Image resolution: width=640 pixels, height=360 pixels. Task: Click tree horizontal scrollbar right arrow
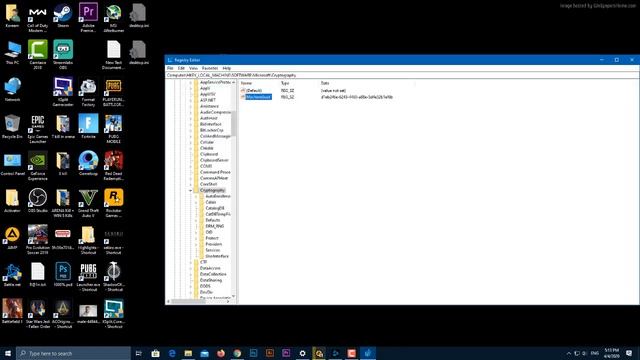point(228,301)
